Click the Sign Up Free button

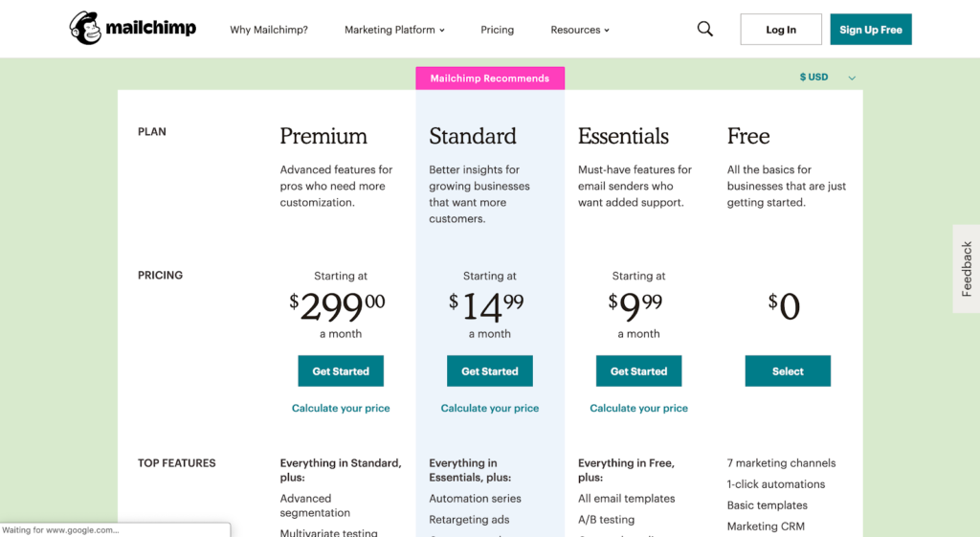coord(871,30)
